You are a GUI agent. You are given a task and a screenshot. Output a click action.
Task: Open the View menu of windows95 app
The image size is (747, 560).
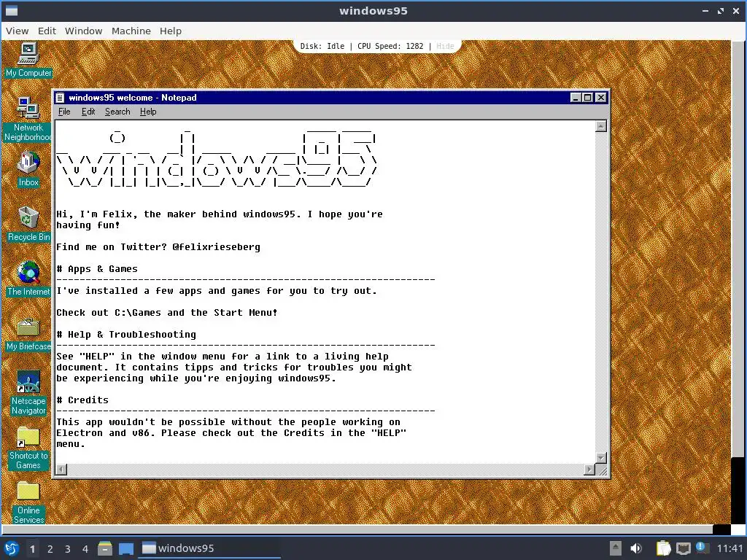pyautogui.click(x=18, y=31)
